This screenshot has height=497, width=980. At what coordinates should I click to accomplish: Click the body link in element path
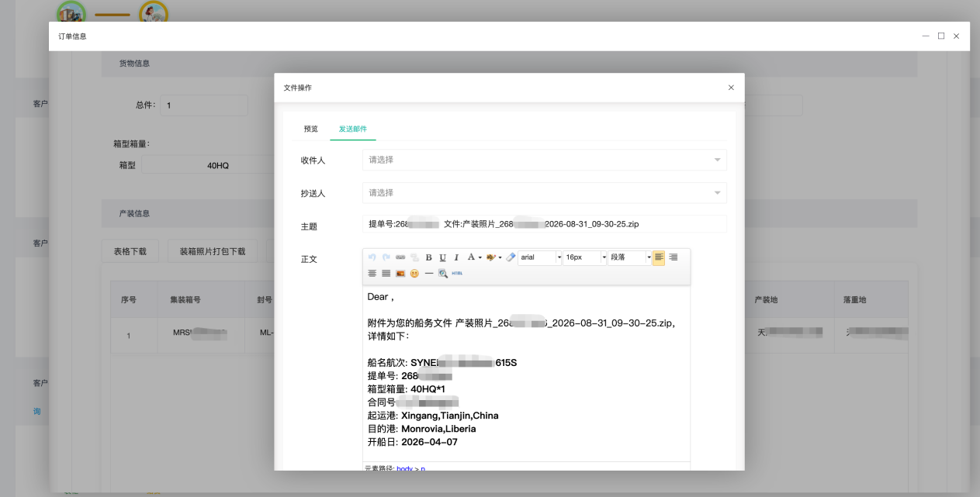pyautogui.click(x=404, y=469)
